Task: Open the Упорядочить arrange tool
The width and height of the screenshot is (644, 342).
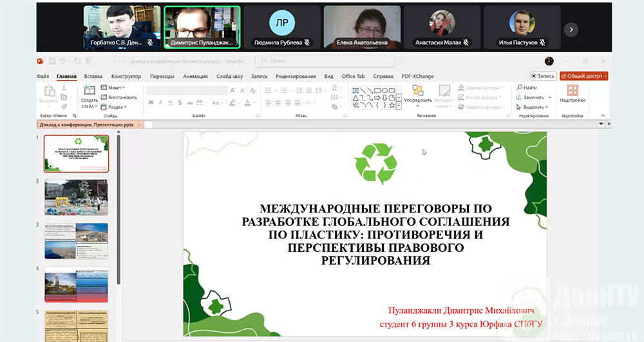Action: [418, 95]
